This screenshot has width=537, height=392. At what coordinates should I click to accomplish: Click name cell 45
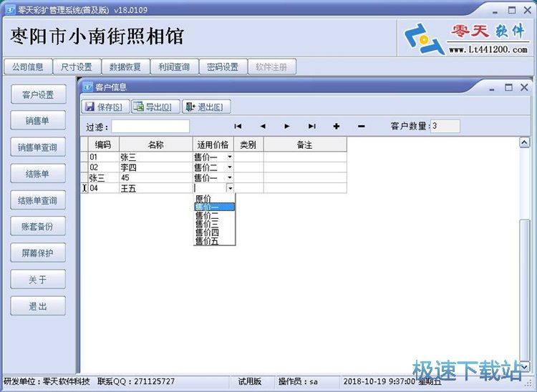pyautogui.click(x=156, y=177)
